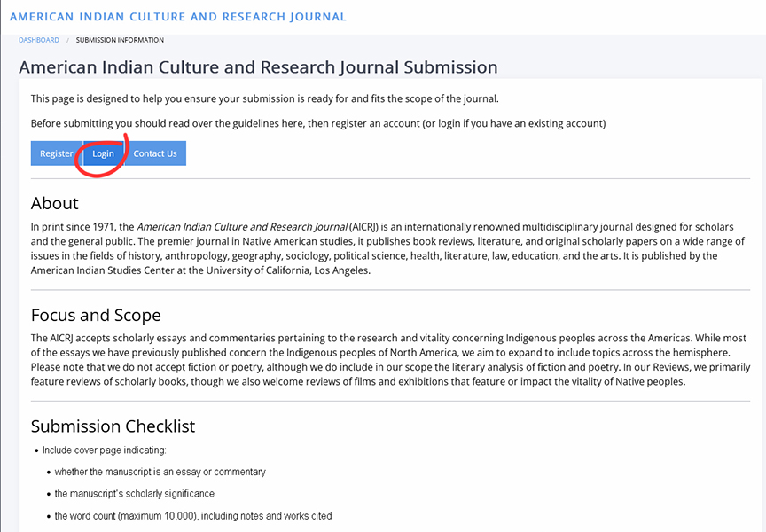
Task: Click the About section heading
Action: (x=55, y=203)
